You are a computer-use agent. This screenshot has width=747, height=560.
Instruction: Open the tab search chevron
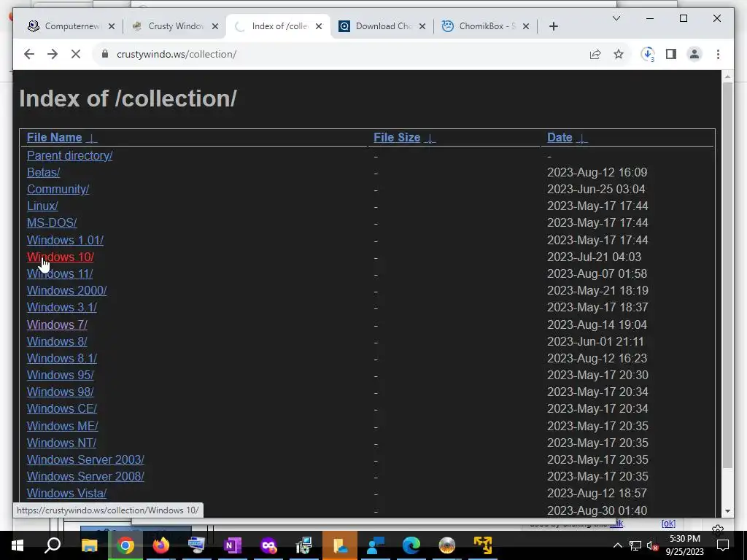click(x=616, y=18)
